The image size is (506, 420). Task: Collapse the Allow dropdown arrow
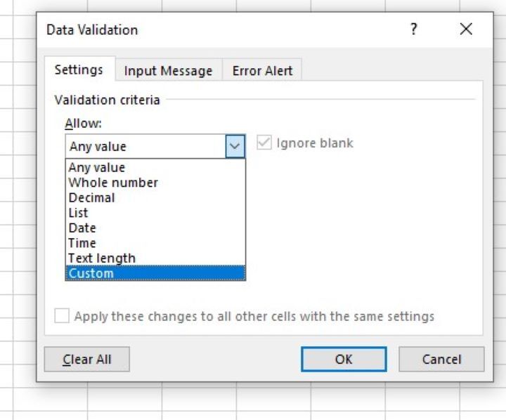[x=235, y=147]
